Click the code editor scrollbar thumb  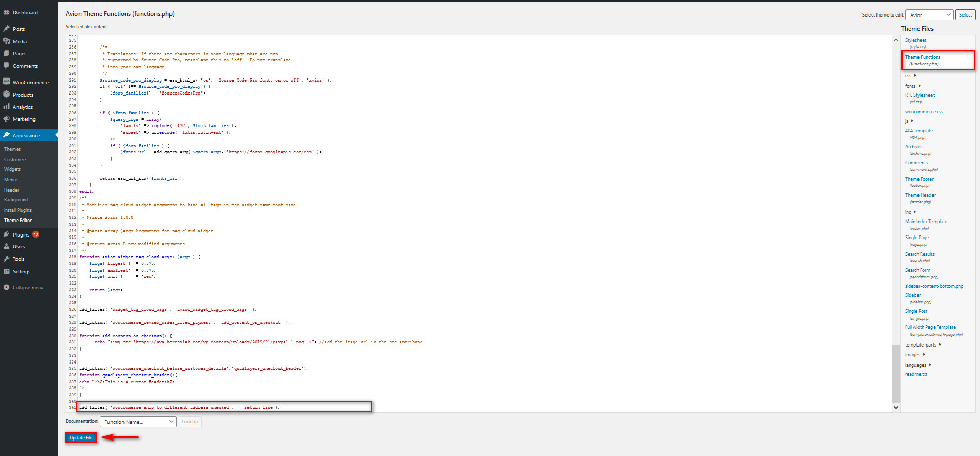point(896,374)
